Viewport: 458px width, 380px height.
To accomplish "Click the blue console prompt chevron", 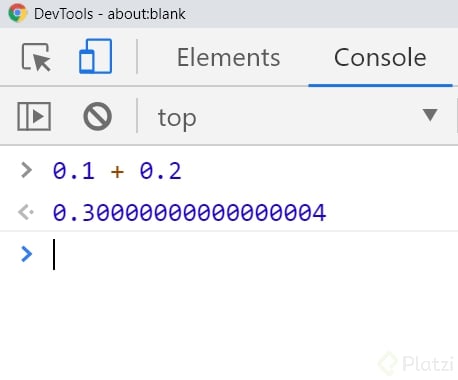I will [27, 254].
